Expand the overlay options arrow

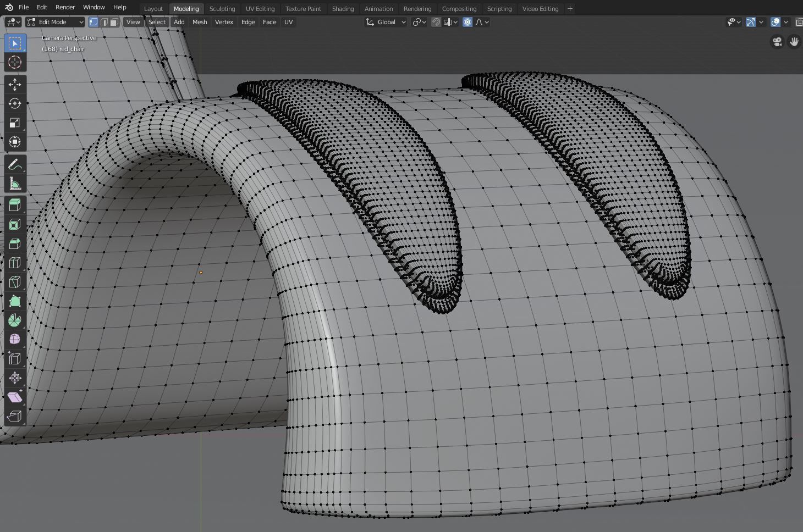pos(786,22)
